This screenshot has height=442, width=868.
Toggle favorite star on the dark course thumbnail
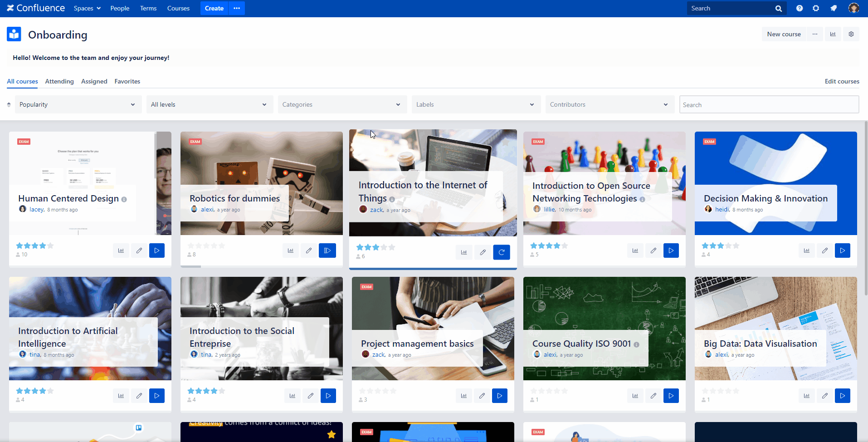[x=332, y=434]
